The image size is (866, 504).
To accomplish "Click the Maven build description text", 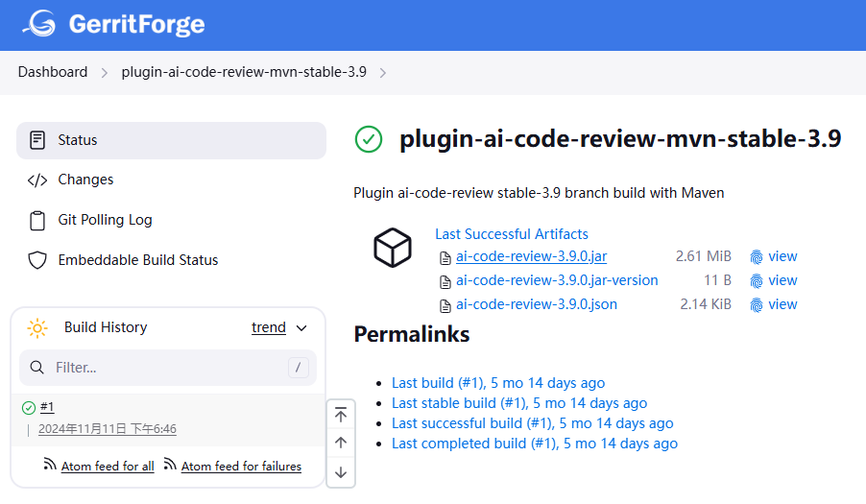I will (539, 193).
